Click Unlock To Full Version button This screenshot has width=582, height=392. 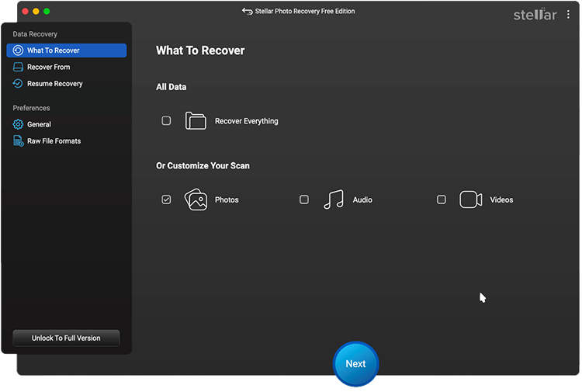(66, 338)
